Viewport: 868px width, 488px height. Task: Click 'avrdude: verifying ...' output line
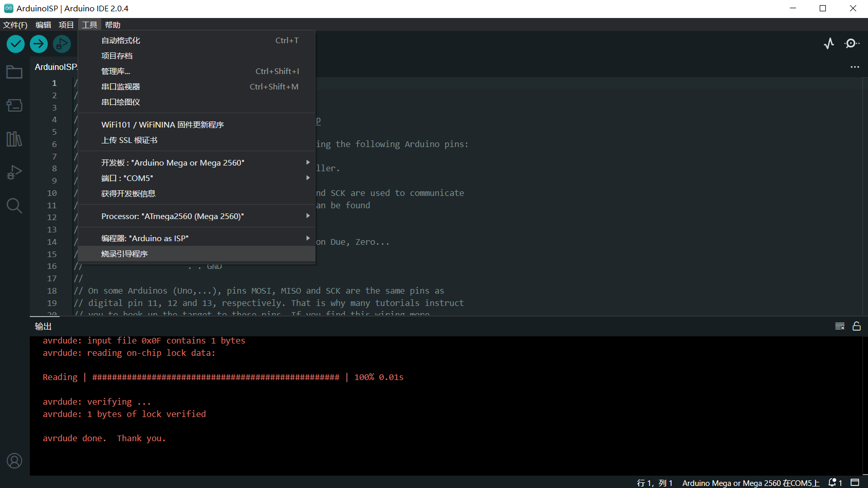click(97, 402)
